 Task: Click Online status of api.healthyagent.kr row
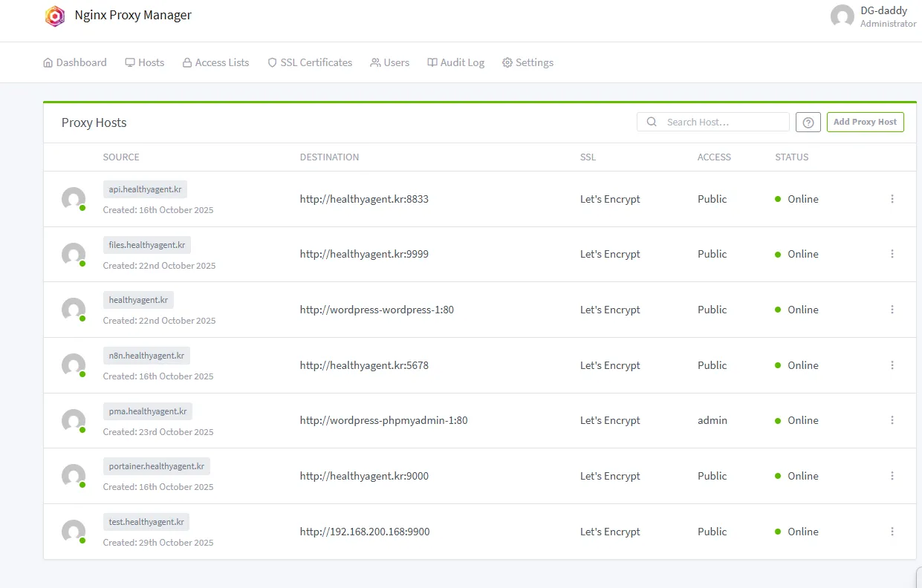point(796,199)
